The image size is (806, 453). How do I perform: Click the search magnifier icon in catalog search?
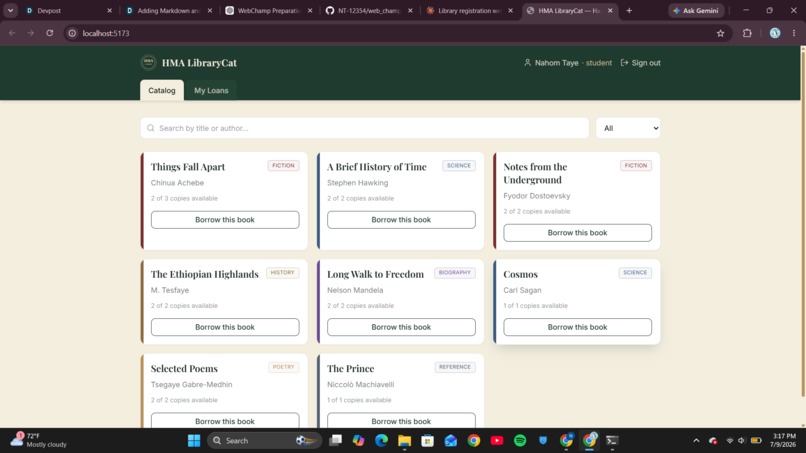(151, 128)
